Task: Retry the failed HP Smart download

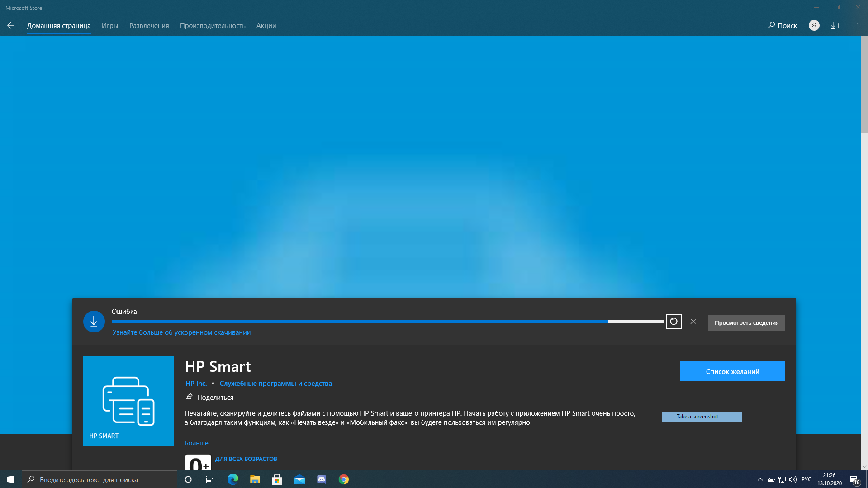Action: click(x=674, y=322)
